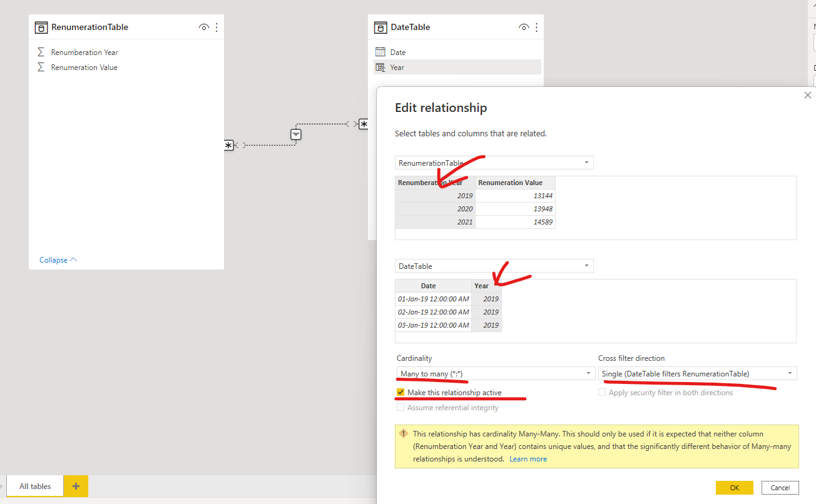Click the 13144 value cell in preview

pos(515,196)
